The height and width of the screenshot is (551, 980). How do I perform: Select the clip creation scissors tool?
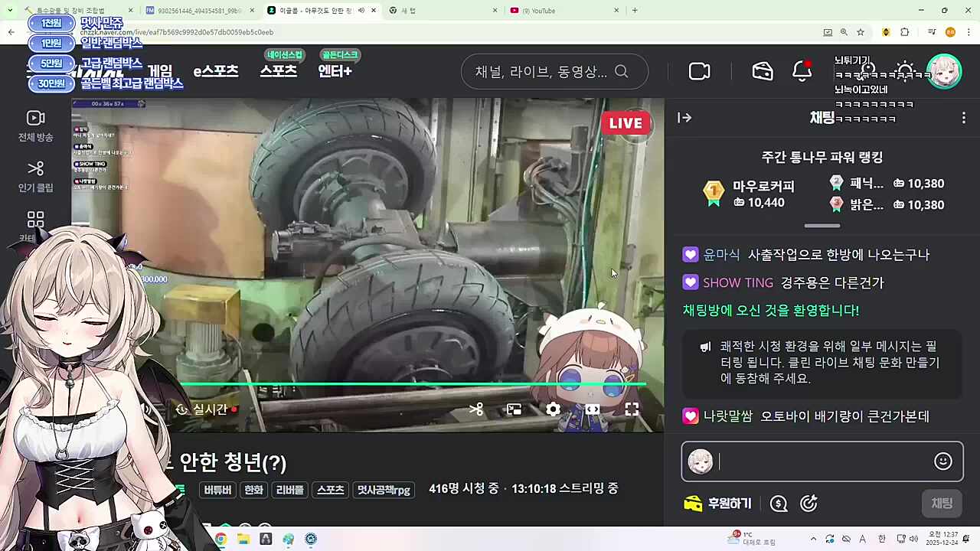tap(476, 409)
